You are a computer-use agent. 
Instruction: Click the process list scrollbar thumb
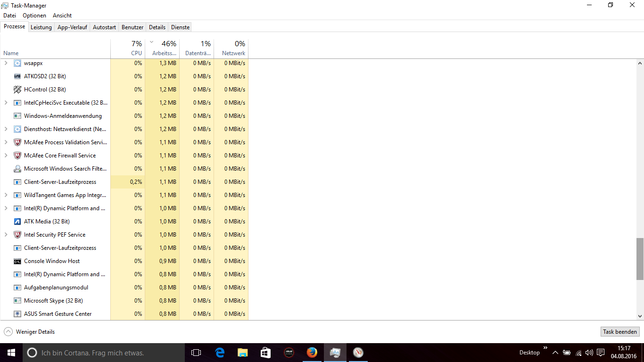click(640, 259)
